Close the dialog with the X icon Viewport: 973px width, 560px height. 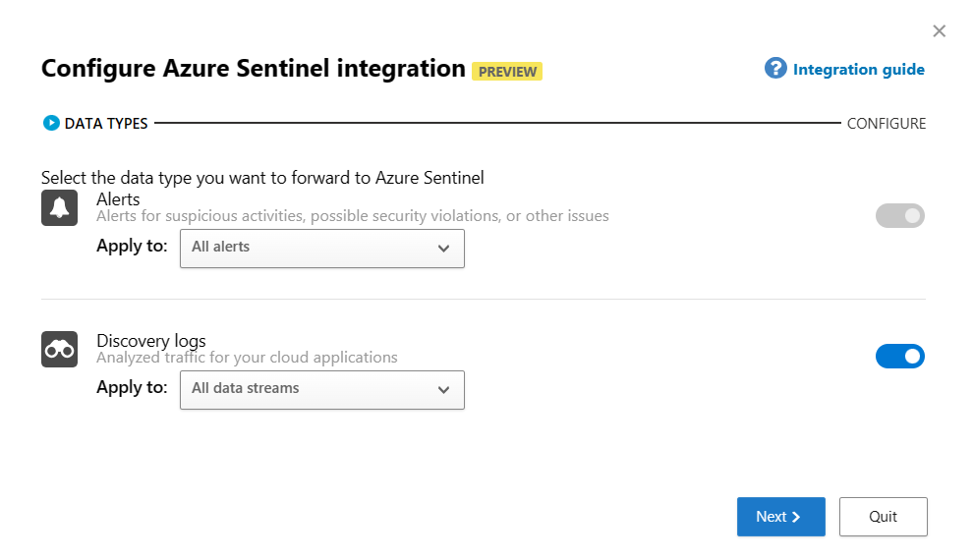click(x=939, y=31)
